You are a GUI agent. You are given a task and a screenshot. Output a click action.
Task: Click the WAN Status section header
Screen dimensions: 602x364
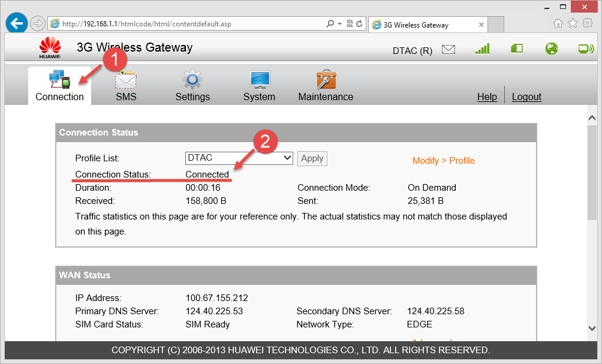click(x=296, y=275)
